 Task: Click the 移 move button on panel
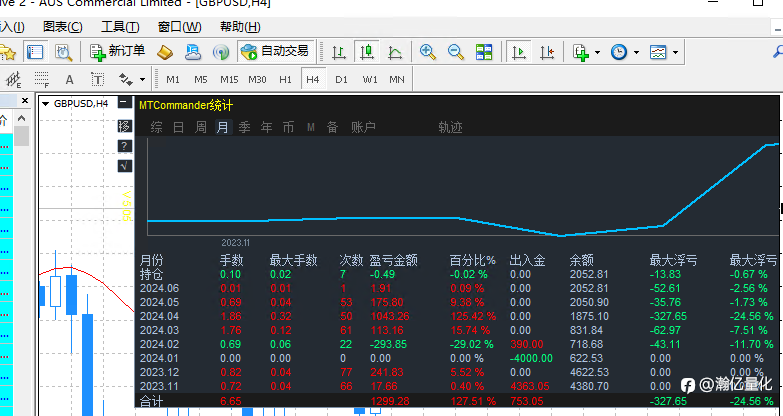124,126
